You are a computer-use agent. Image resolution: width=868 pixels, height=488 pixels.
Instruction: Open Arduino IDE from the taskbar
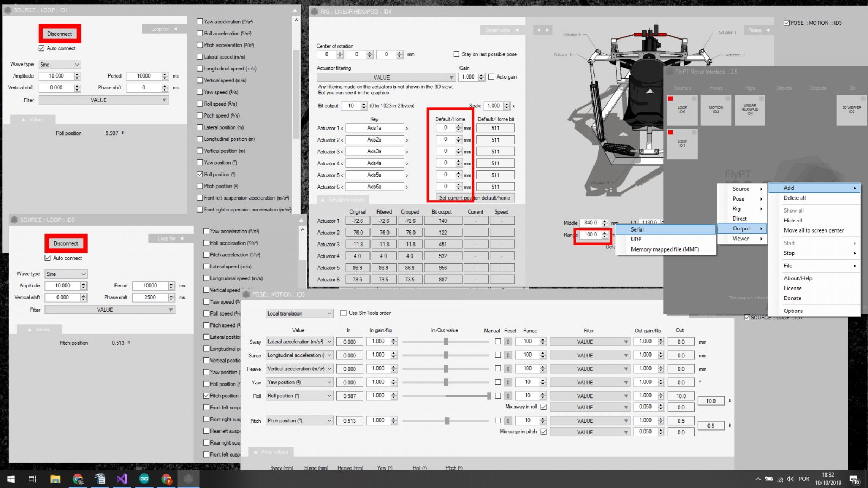(144, 479)
